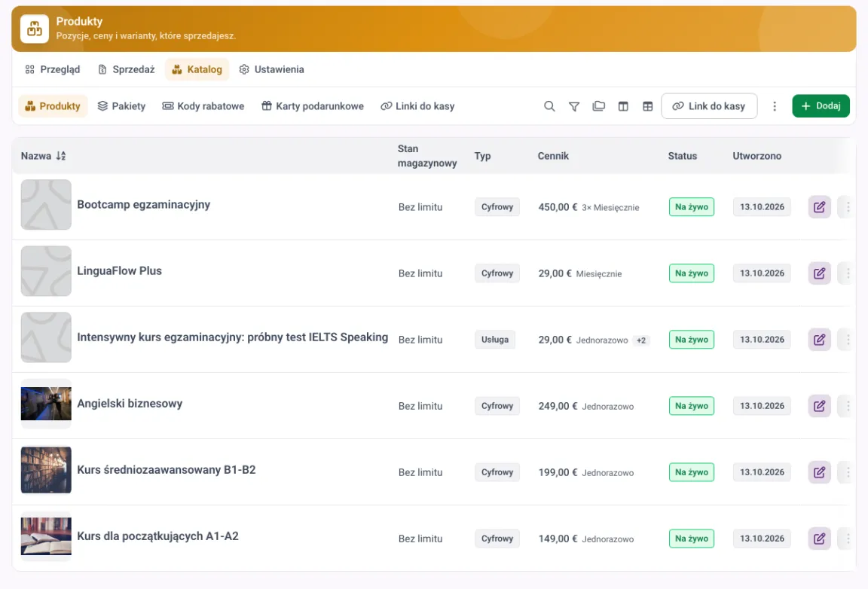The height and width of the screenshot is (589, 868).
Task: Open the toolbar three-dot more menu
Action: 775,106
